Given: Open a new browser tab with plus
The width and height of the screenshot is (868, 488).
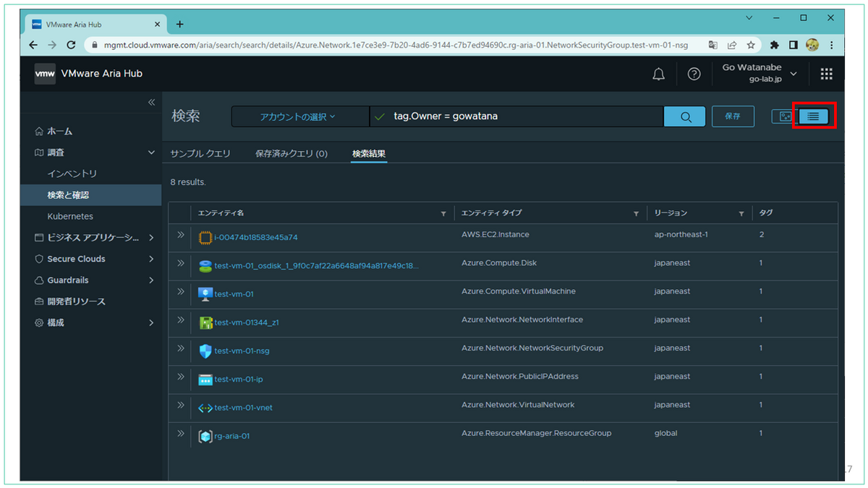Looking at the screenshot, I should pos(180,24).
